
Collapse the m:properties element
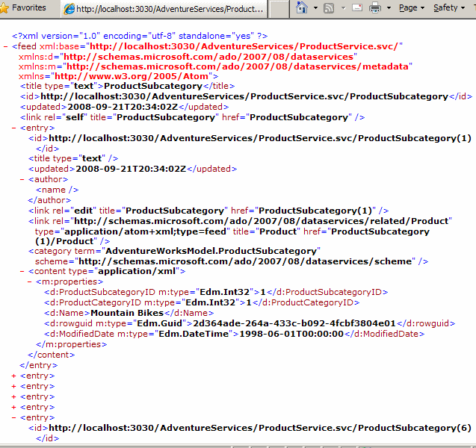pos(30,282)
